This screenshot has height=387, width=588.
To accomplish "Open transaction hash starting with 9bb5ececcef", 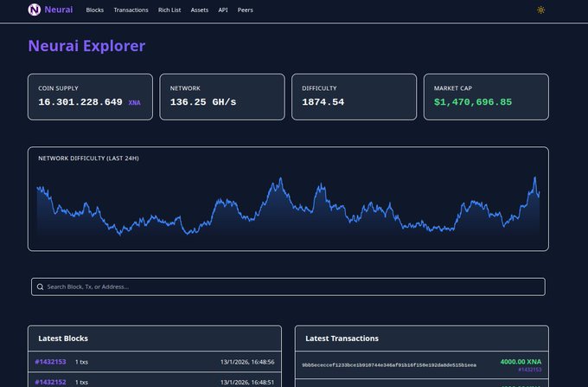I will click(389, 365).
